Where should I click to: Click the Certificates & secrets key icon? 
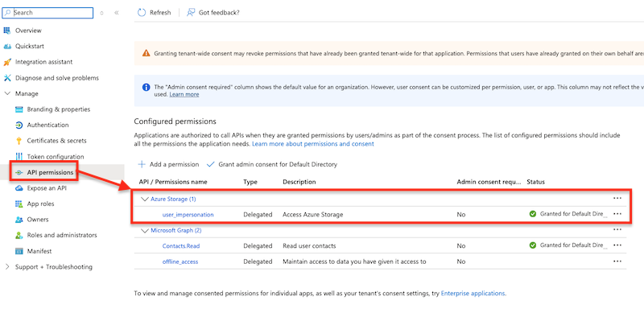tap(19, 141)
